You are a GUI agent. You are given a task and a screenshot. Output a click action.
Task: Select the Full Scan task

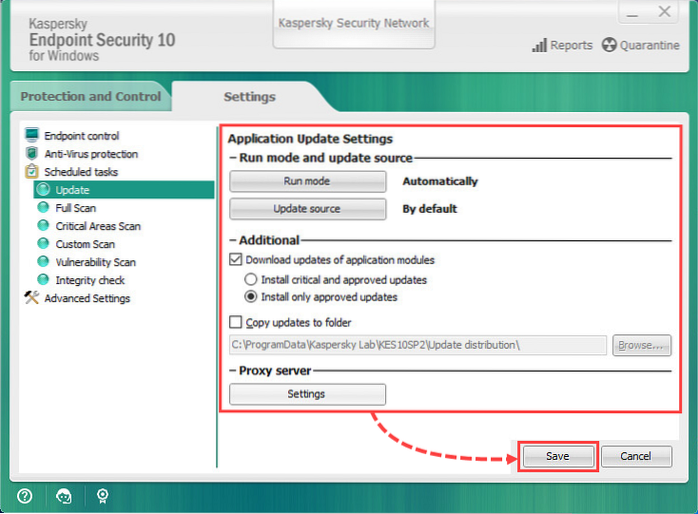(75, 208)
